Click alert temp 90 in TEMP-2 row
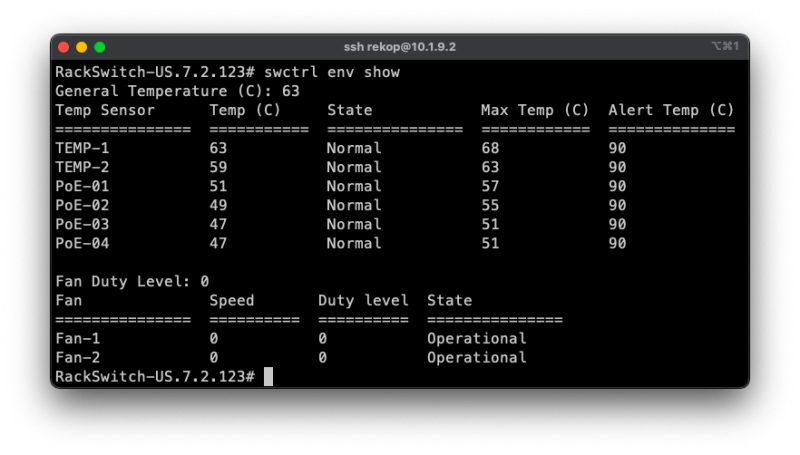800x455 pixels. pos(617,167)
